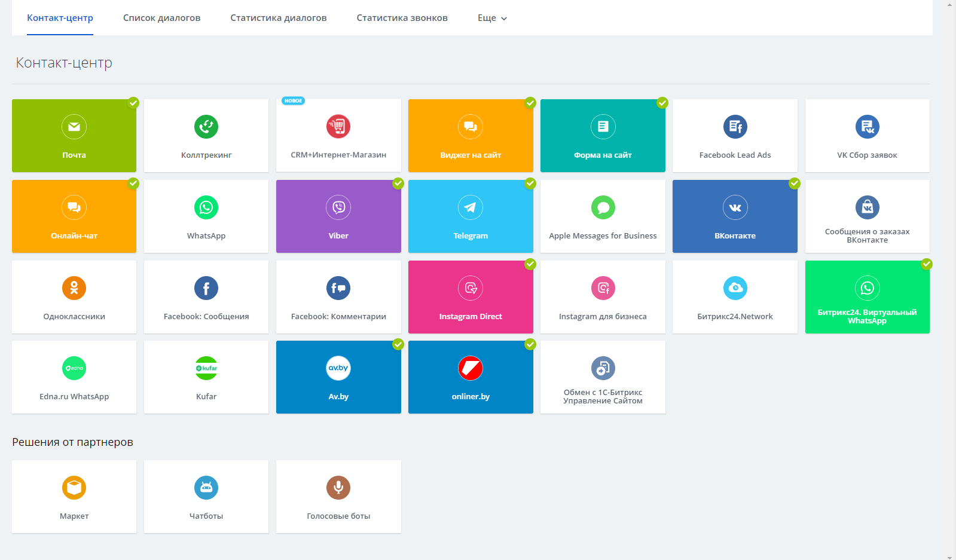Click the Instagram для бизнеса label
Image resolution: width=956 pixels, height=560 pixels.
pyautogui.click(x=603, y=317)
